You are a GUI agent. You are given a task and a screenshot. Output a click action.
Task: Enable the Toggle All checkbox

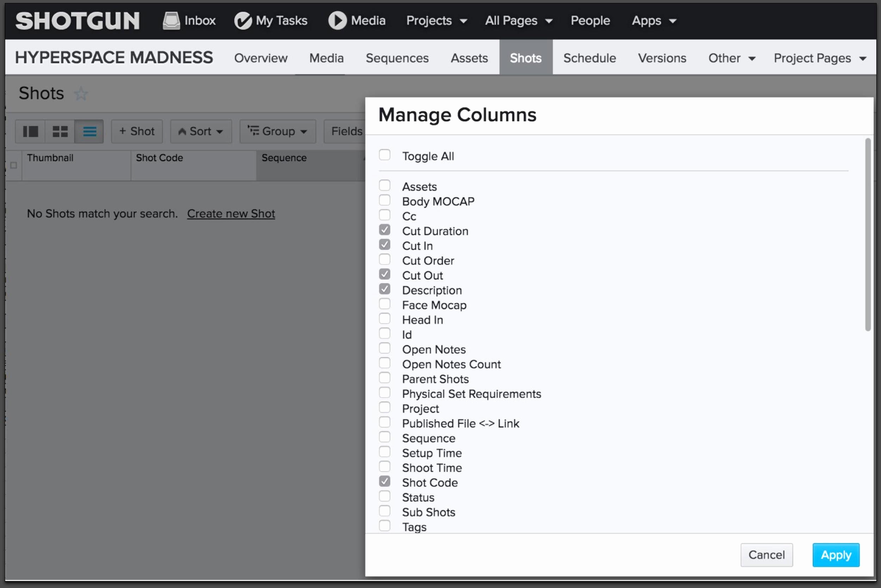tap(384, 154)
